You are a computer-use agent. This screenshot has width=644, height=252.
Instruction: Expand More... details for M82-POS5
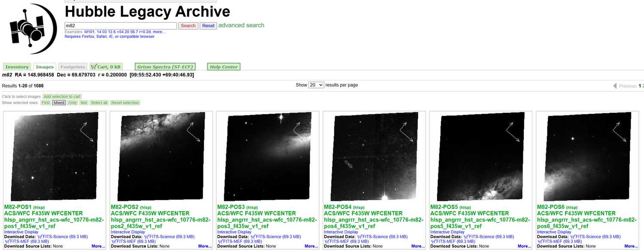tap(524, 246)
